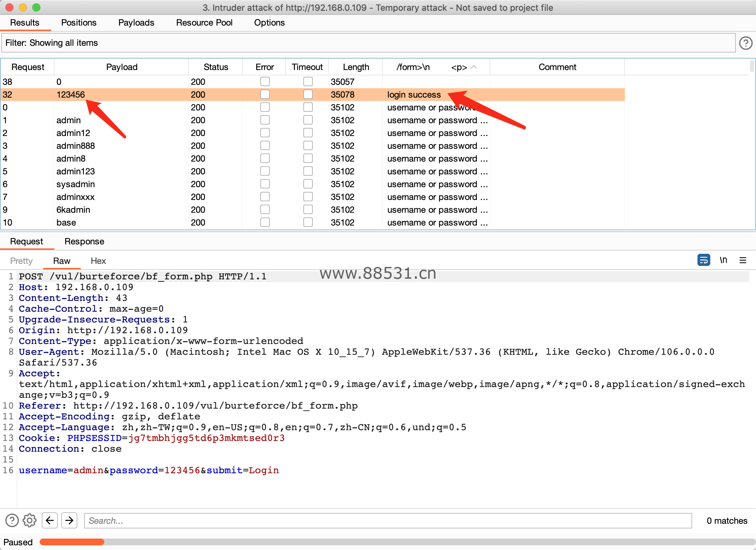Click the POST /vul/burteforce/bf_form.php request line

(x=143, y=276)
